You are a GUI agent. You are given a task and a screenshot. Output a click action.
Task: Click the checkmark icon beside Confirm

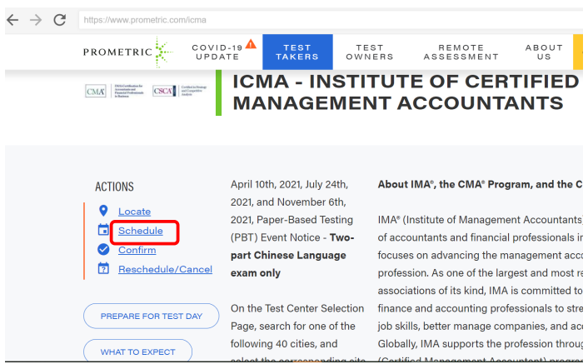click(103, 249)
